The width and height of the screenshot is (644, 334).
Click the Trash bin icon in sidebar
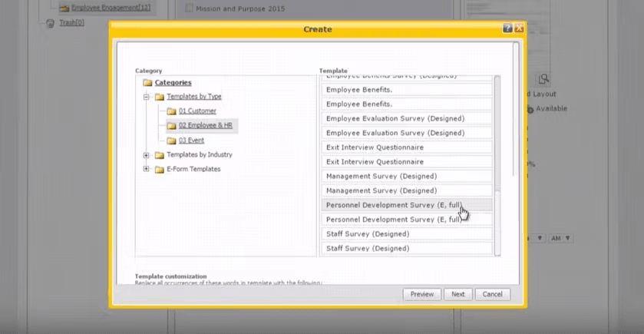50,23
